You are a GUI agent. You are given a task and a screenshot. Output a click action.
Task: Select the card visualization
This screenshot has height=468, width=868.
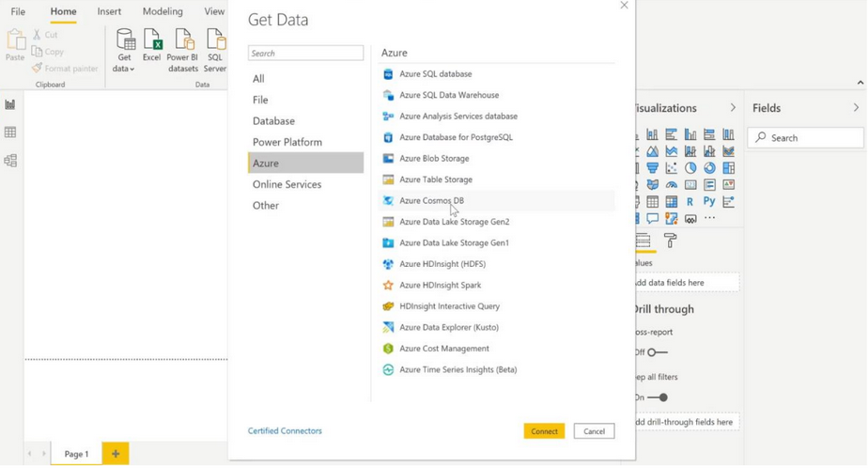tap(690, 185)
